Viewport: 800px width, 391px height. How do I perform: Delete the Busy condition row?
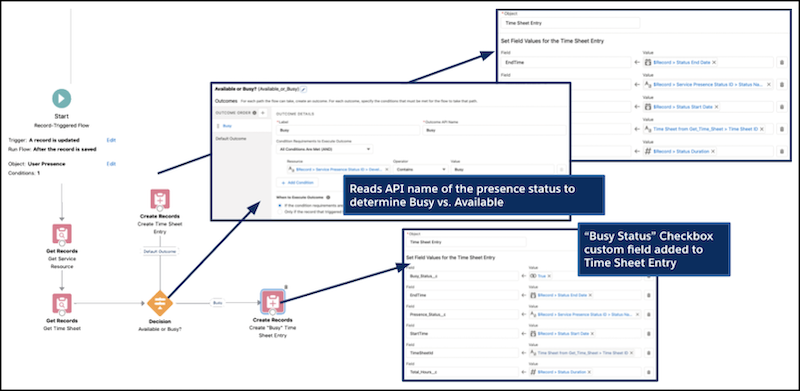click(562, 169)
